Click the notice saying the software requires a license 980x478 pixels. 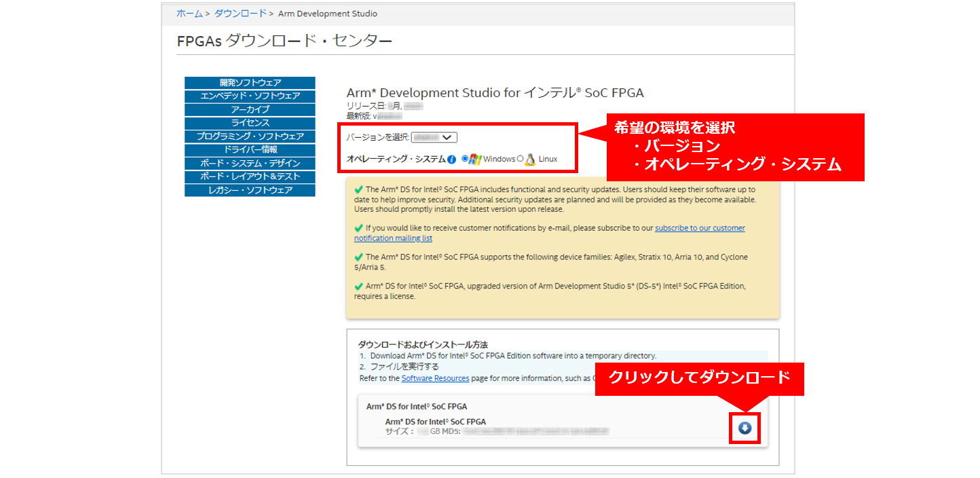[550, 291]
